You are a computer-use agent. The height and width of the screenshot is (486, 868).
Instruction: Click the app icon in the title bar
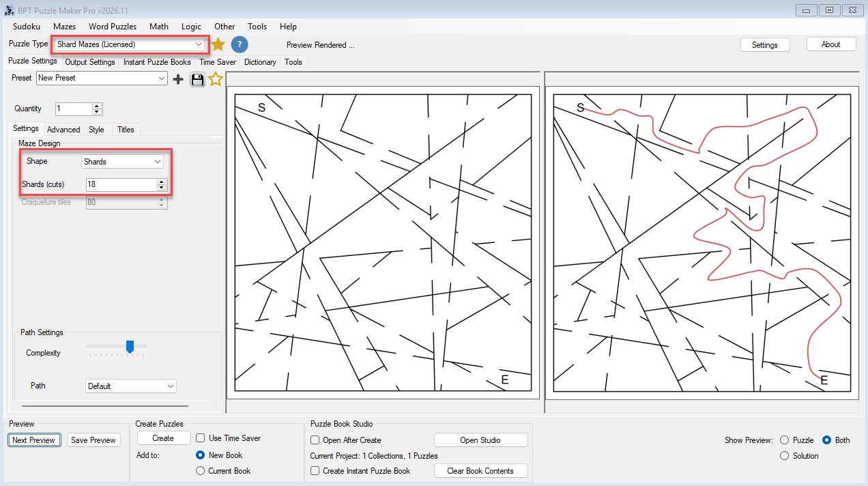pos(9,10)
